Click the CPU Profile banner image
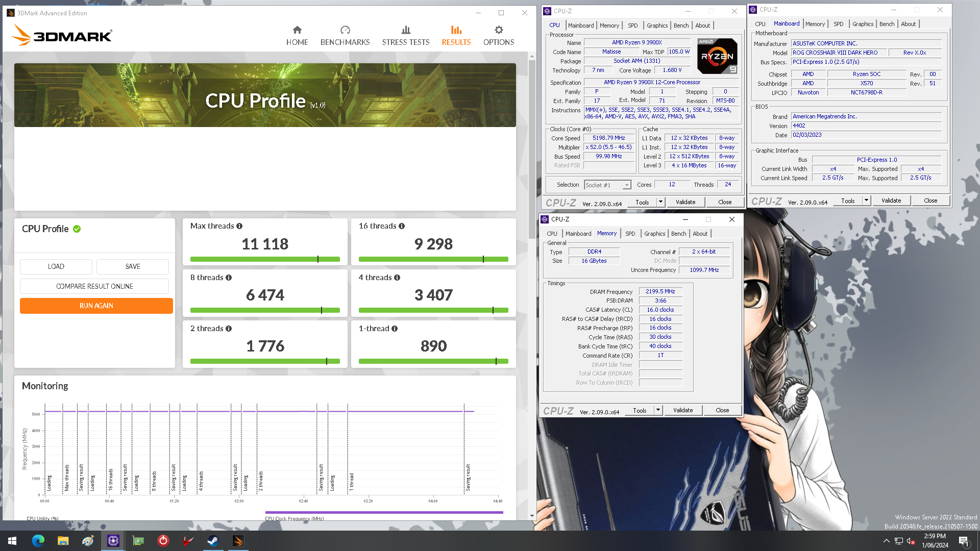This screenshot has width=980, height=551. coord(265,95)
